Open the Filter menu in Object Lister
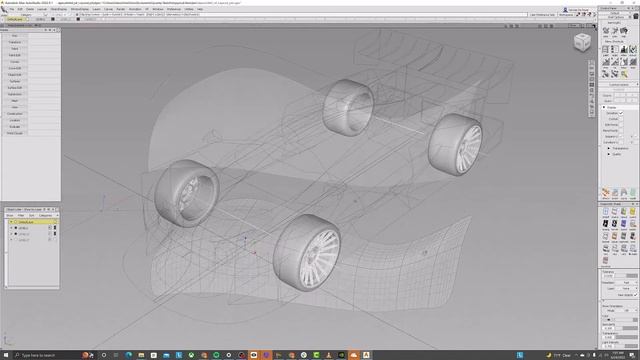 point(21,216)
